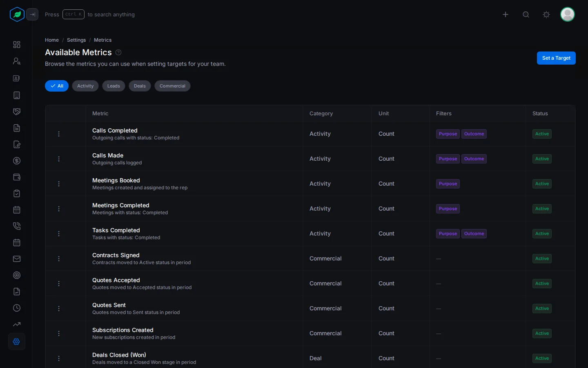Open the trending-up arrow icon in sidebar
This screenshot has height=368, width=588.
(17, 324)
